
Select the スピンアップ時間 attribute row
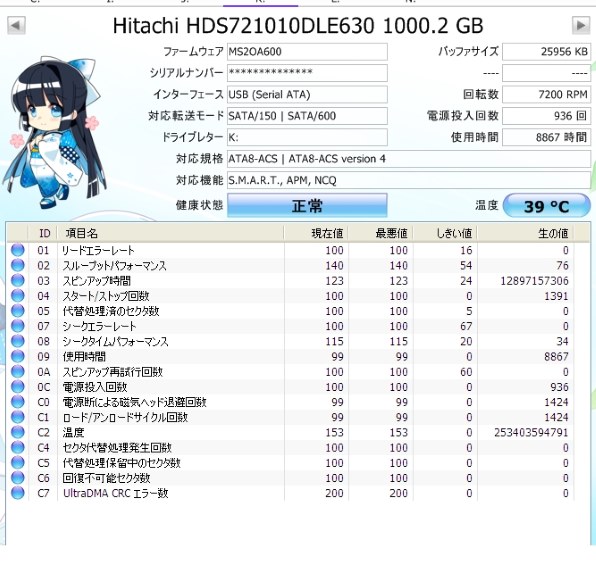pyautogui.click(x=290, y=280)
